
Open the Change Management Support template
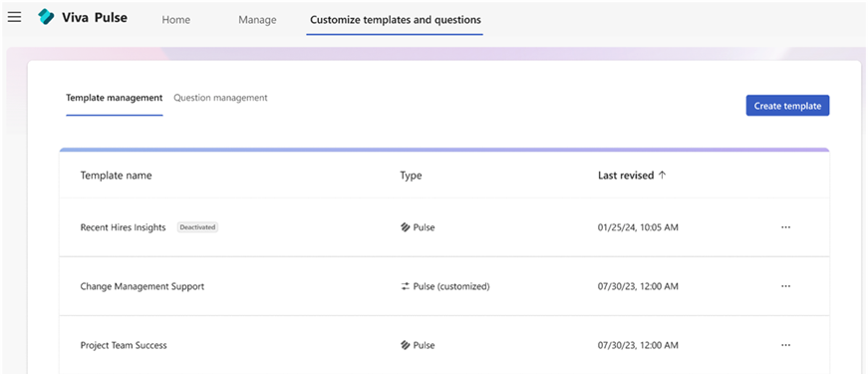(x=143, y=287)
